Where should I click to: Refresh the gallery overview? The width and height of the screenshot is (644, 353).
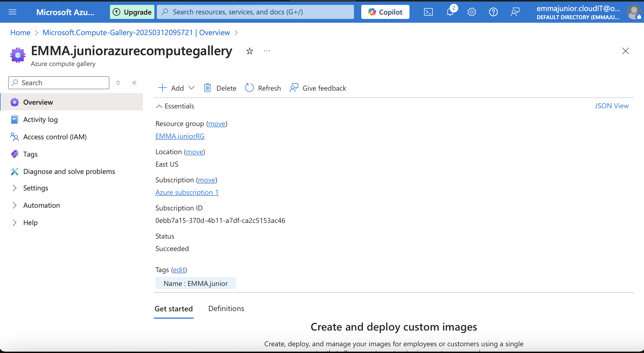click(x=263, y=88)
